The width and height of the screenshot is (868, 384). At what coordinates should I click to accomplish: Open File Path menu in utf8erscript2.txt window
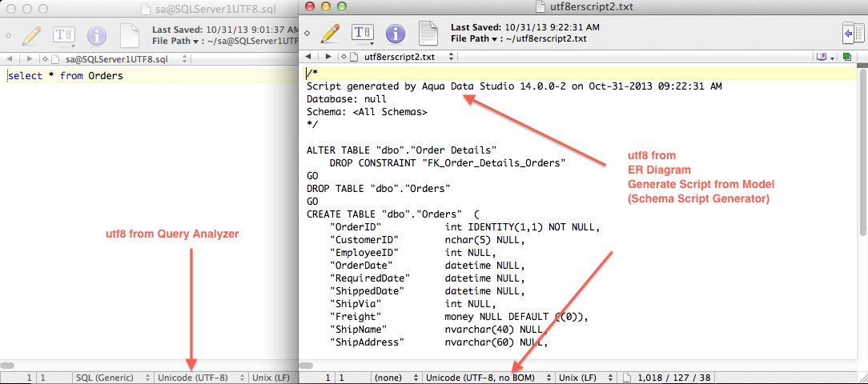(x=475, y=38)
